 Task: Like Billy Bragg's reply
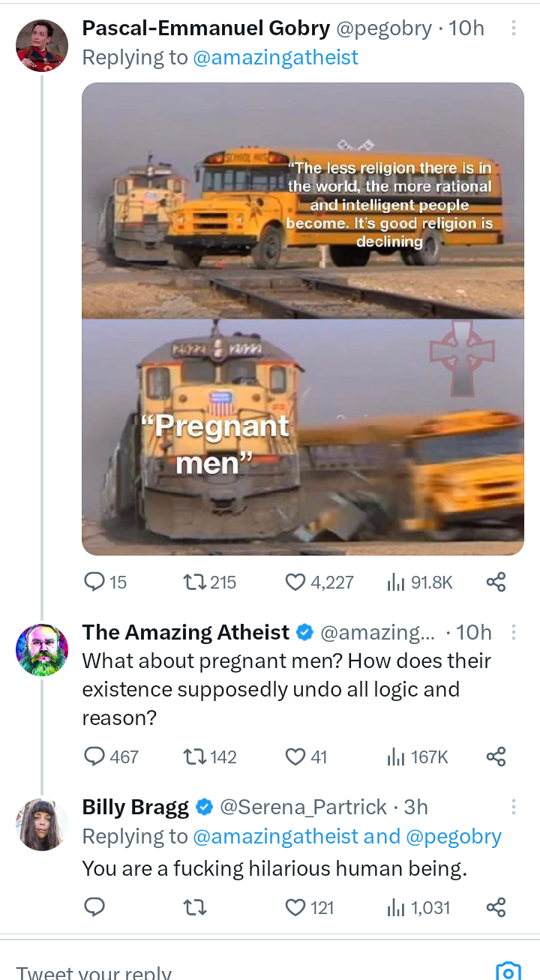point(296,908)
